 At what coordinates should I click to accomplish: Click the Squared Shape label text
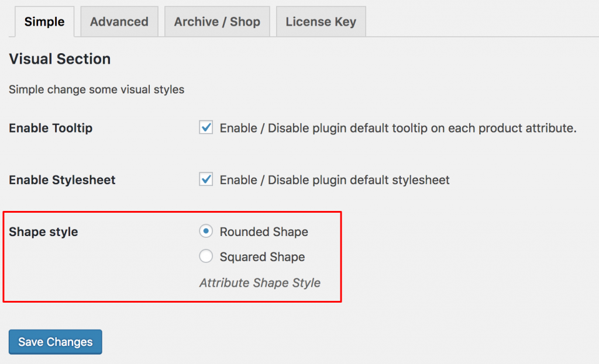pos(261,256)
